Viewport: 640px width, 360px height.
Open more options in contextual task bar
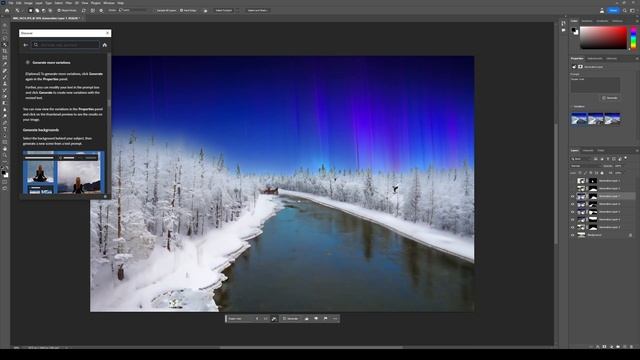[x=335, y=318]
